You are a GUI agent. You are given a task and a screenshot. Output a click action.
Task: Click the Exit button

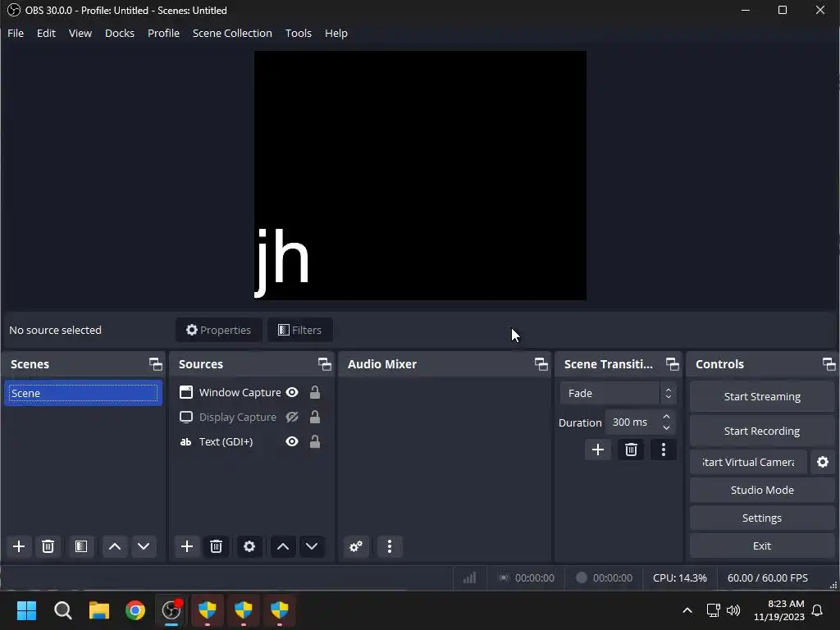coord(762,546)
